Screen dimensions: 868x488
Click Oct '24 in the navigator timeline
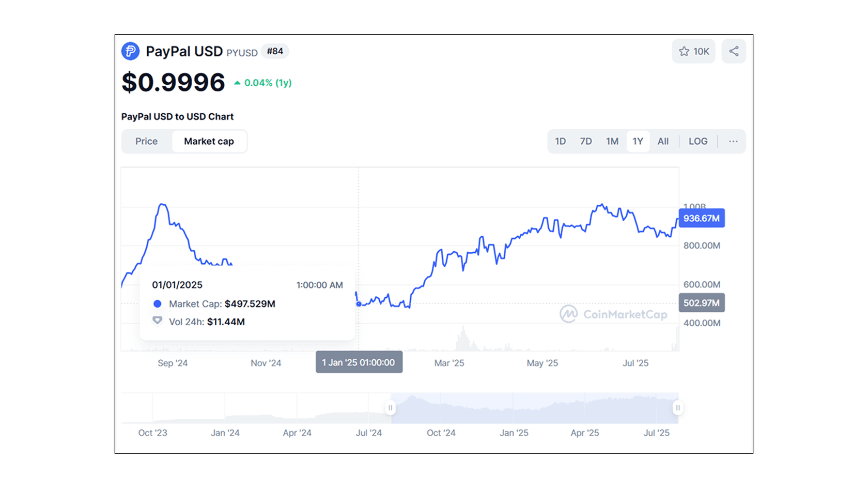point(441,433)
